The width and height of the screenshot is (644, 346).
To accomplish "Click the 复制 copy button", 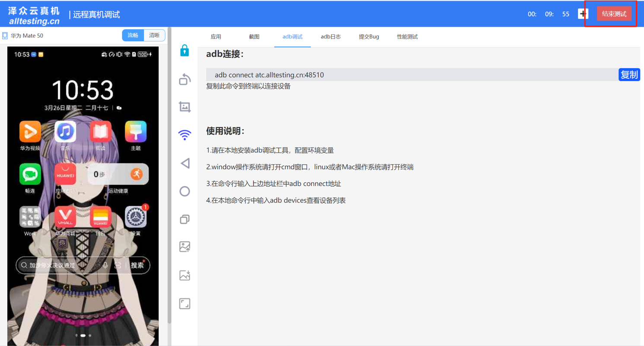I will coord(629,75).
